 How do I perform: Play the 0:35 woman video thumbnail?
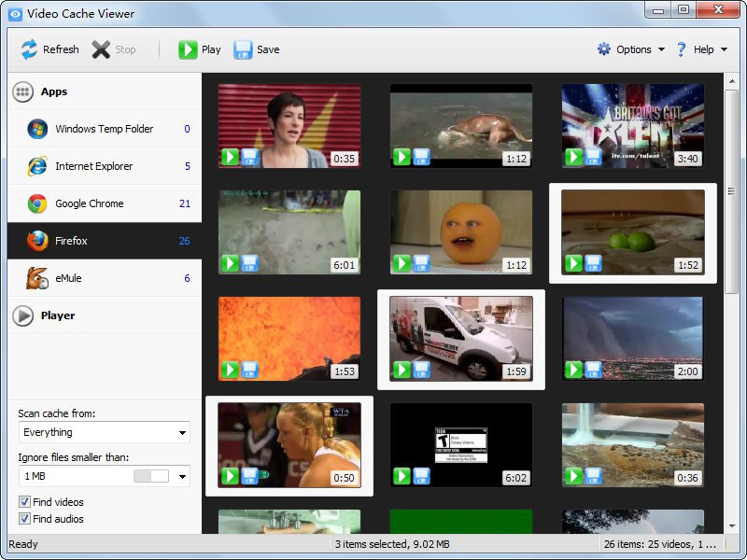230,157
